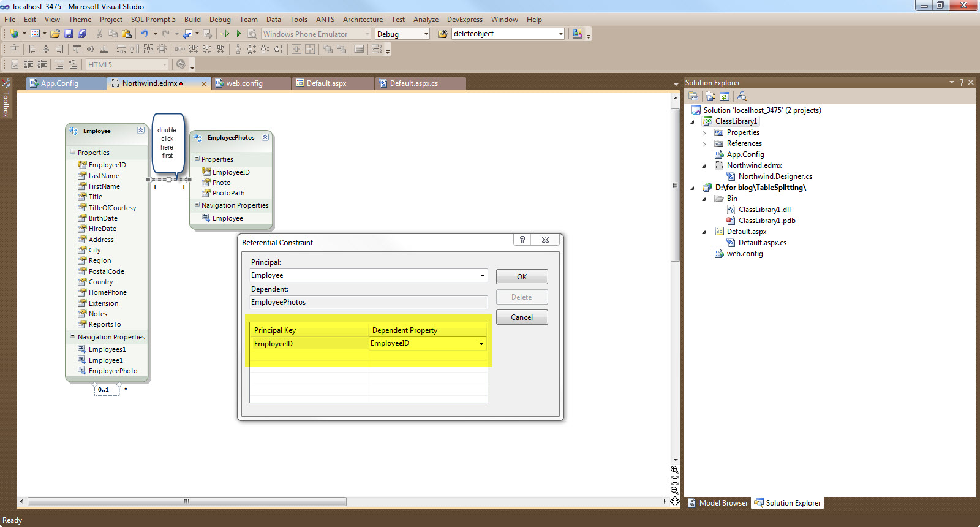Collapse the Bin folder node
The image size is (980, 527).
click(x=704, y=199)
